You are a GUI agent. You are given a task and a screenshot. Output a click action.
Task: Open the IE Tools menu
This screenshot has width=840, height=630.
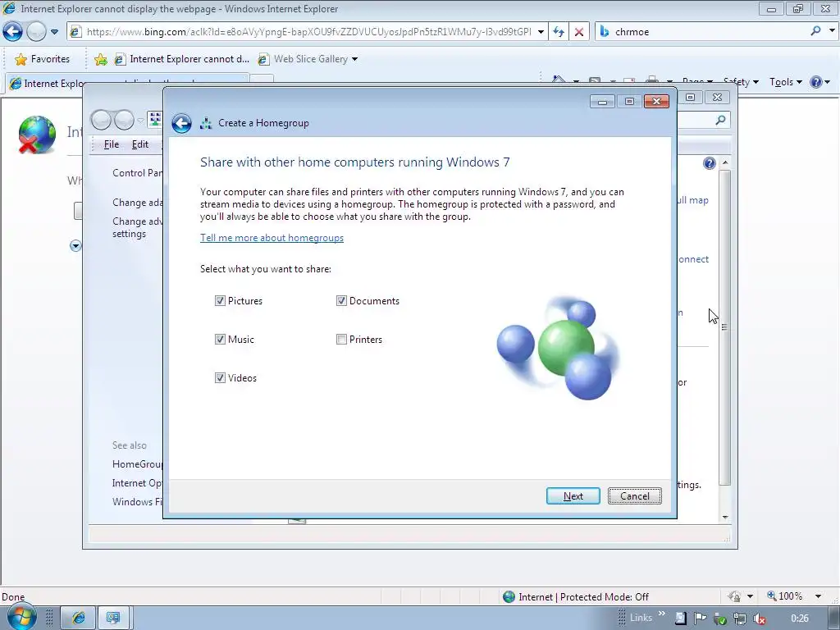[x=785, y=82]
